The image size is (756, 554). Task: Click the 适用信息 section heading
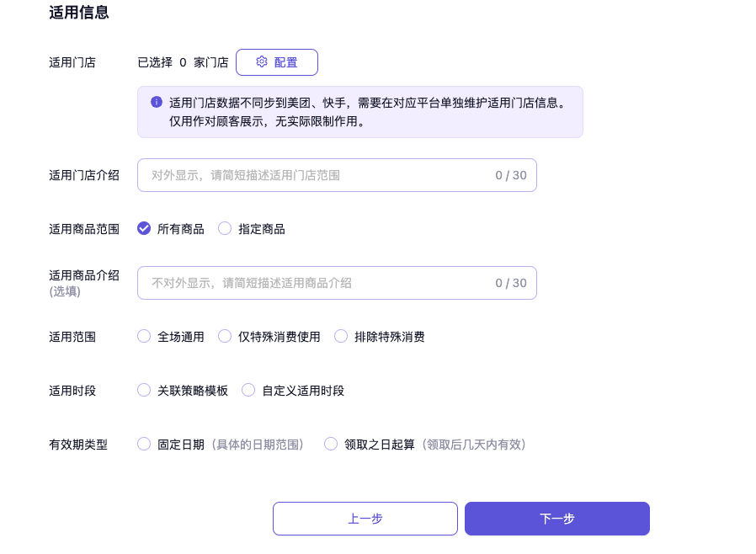coord(79,13)
